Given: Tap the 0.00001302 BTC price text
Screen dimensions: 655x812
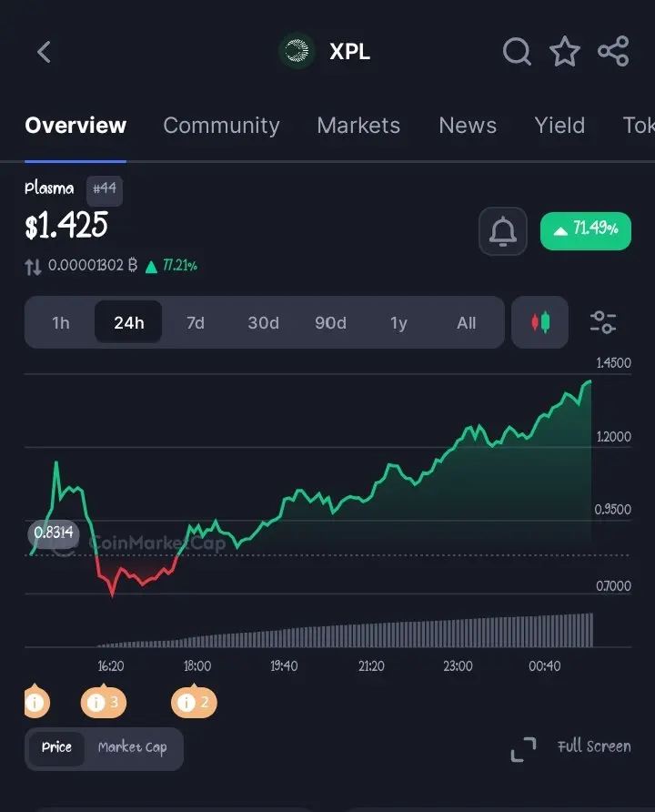Looking at the screenshot, I should point(93,266).
